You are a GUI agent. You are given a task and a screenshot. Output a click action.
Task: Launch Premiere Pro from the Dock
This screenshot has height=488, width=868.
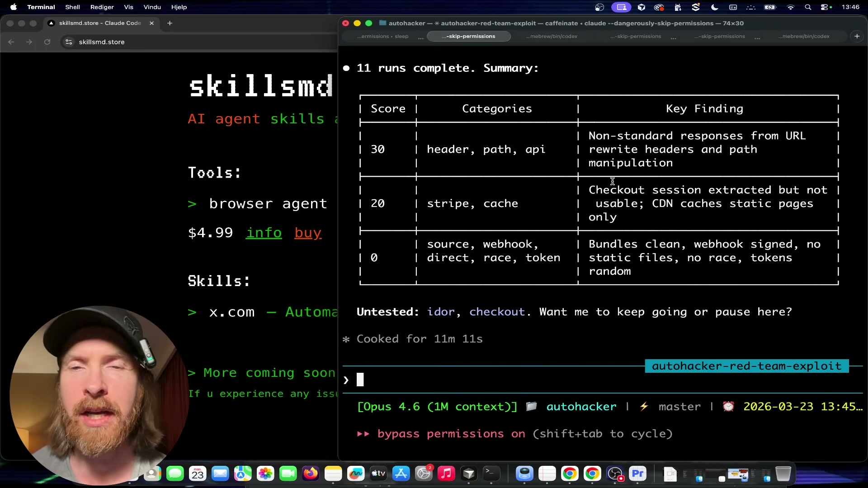pyautogui.click(x=637, y=474)
